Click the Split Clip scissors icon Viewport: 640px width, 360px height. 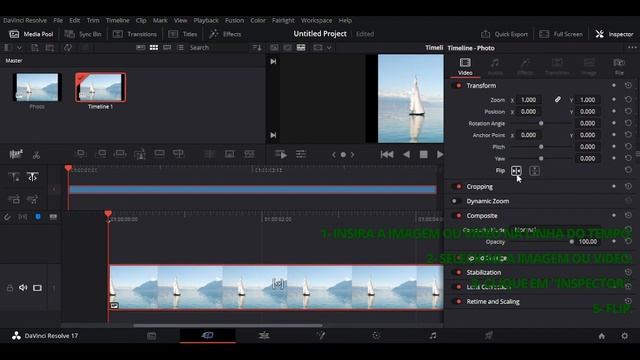click(x=36, y=155)
